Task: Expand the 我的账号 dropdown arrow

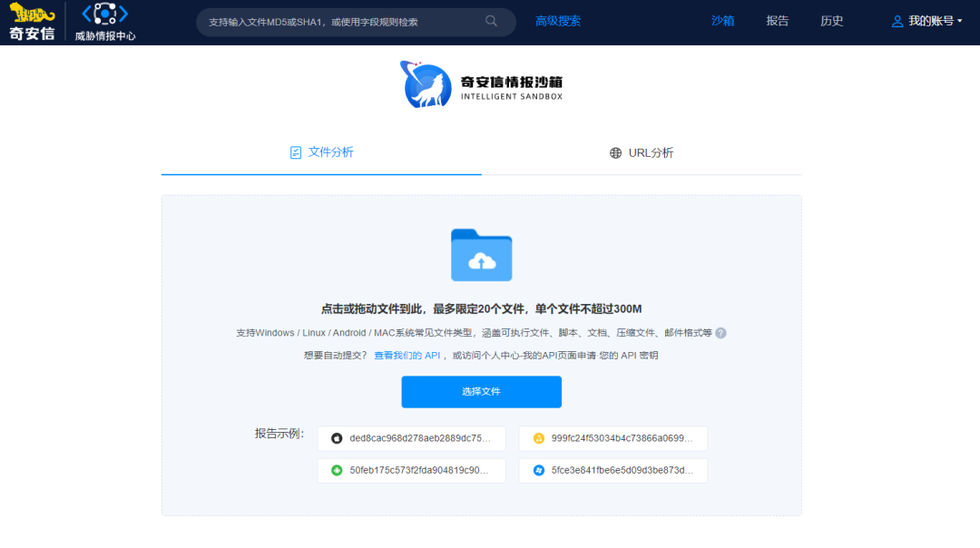Action: pyautogui.click(x=960, y=21)
